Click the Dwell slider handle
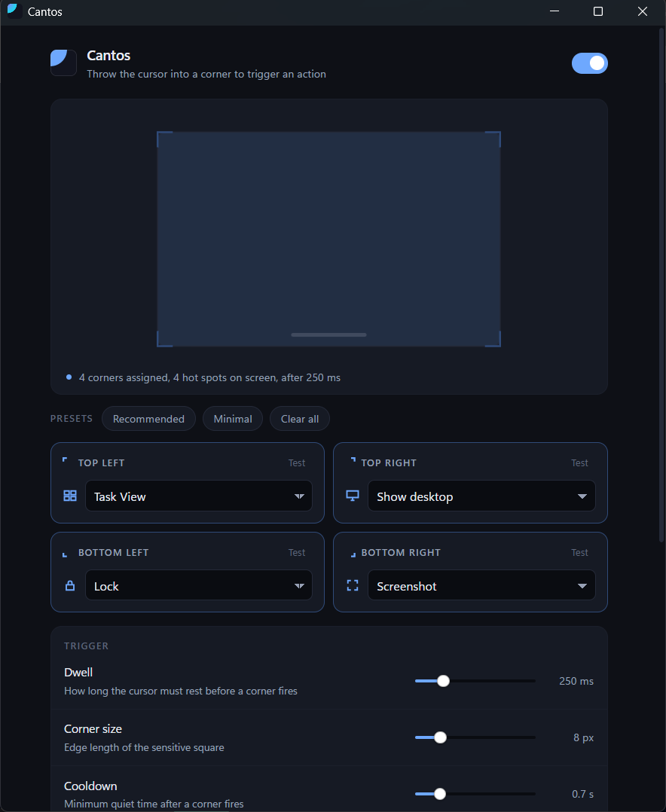This screenshot has width=666, height=812. click(443, 681)
